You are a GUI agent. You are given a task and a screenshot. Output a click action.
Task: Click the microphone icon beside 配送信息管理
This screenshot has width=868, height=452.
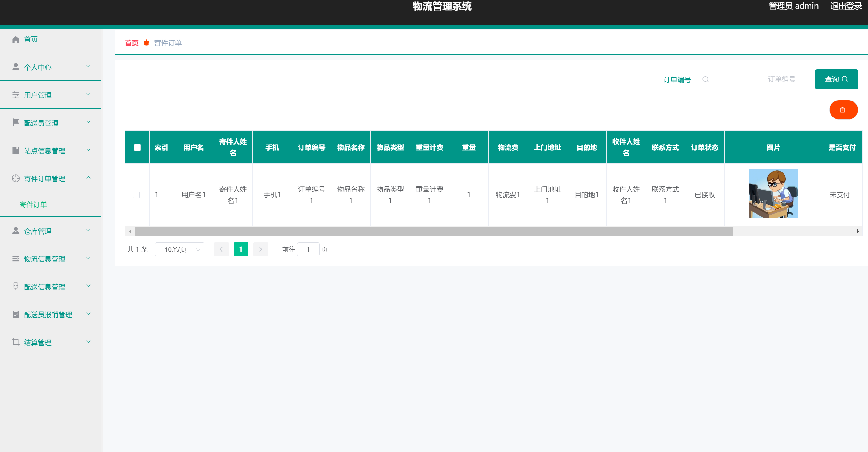(15, 286)
